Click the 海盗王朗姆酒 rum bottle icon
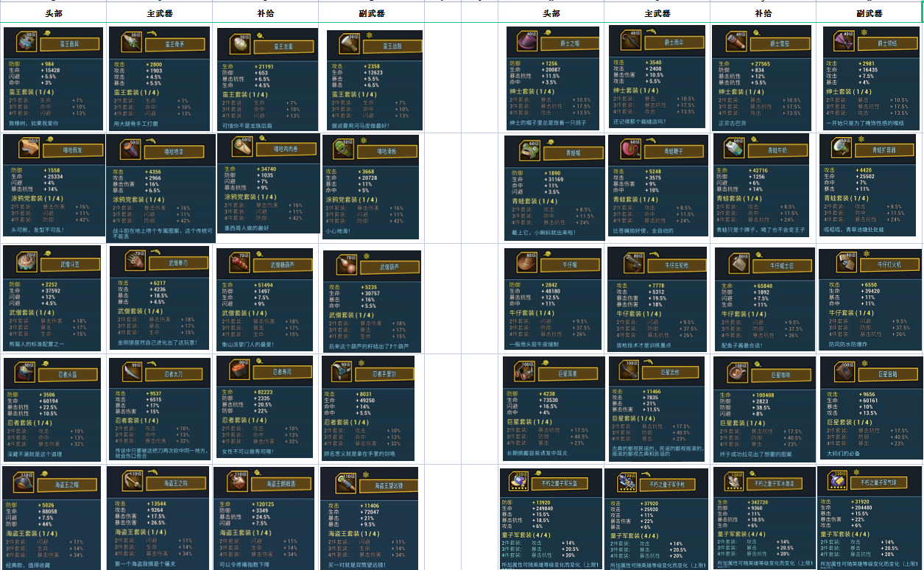924x570 pixels. point(236,482)
